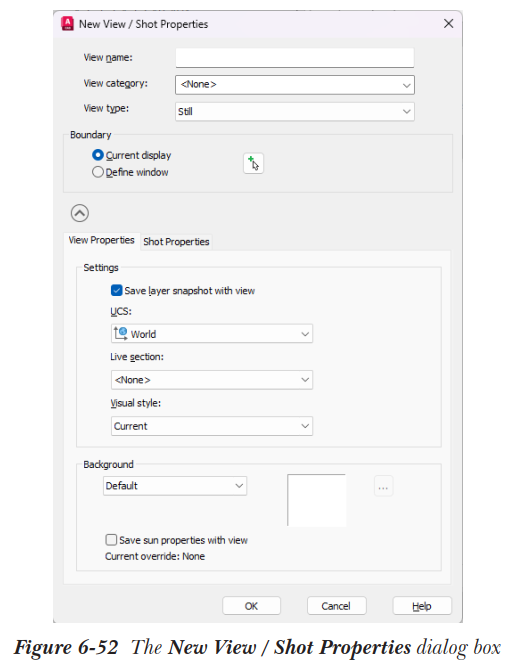Screen dimensions: 505x668
Task: Click the UCS World icon in the dropdown
Action: [121, 333]
